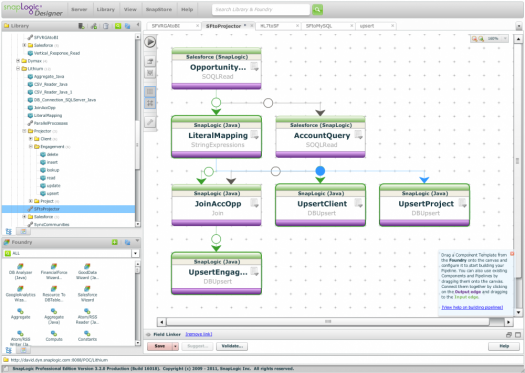Click the remove link hyperlink

coord(199,334)
